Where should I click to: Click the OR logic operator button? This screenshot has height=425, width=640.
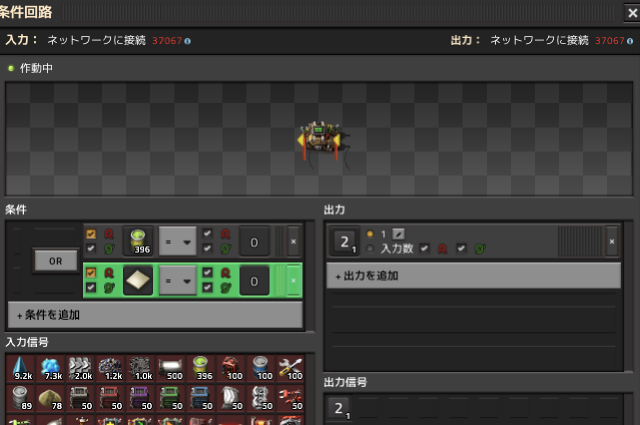(55, 261)
